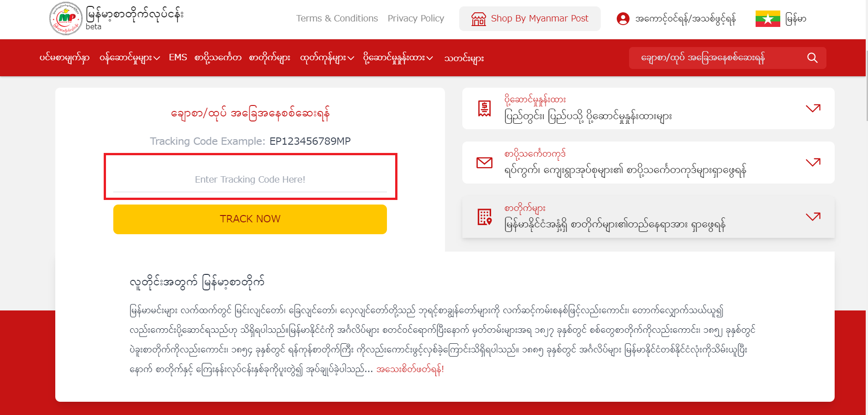Click the post office building icon
Screen dimensions: 868x415
(484, 217)
